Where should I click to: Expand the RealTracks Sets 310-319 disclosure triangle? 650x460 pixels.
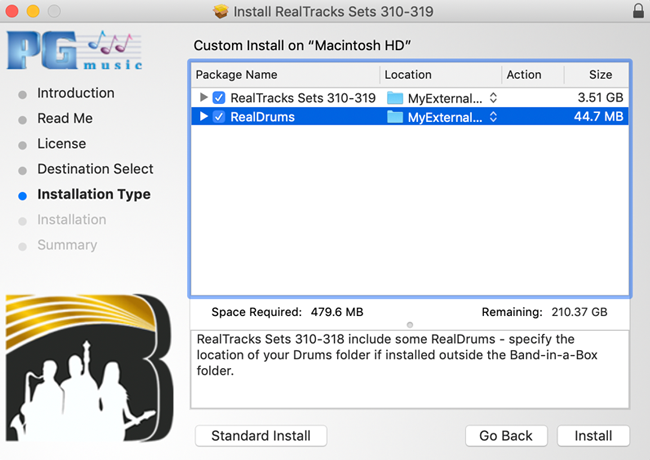coord(203,97)
